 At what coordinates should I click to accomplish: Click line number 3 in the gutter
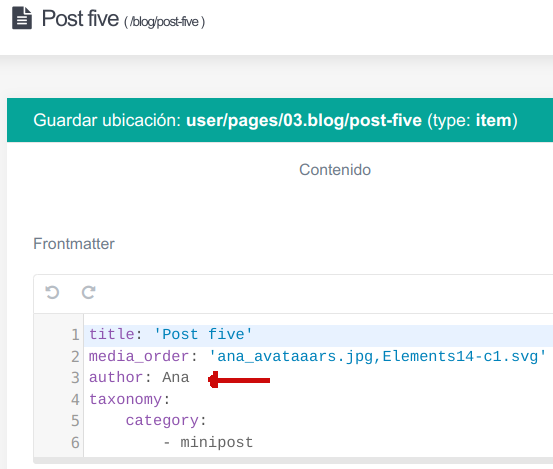[x=75, y=378]
